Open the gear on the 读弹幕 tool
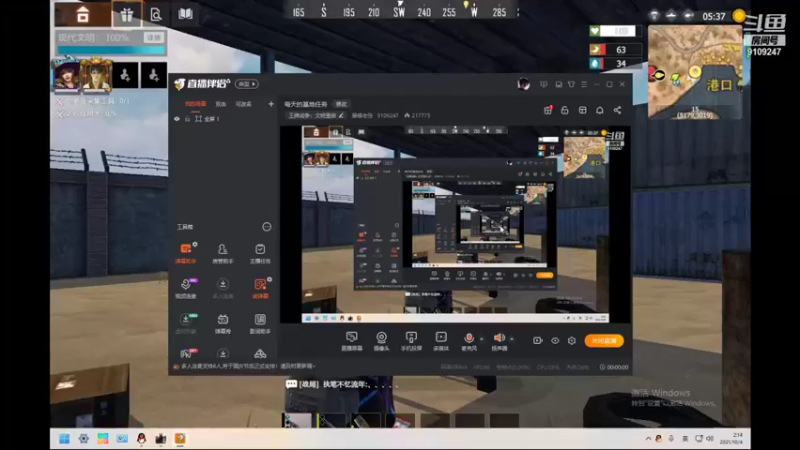800x450 pixels. 269,280
